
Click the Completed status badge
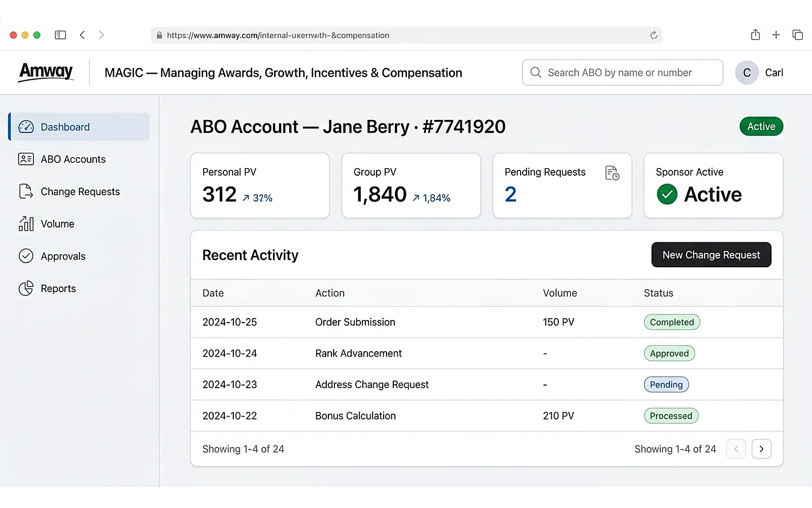coord(672,322)
